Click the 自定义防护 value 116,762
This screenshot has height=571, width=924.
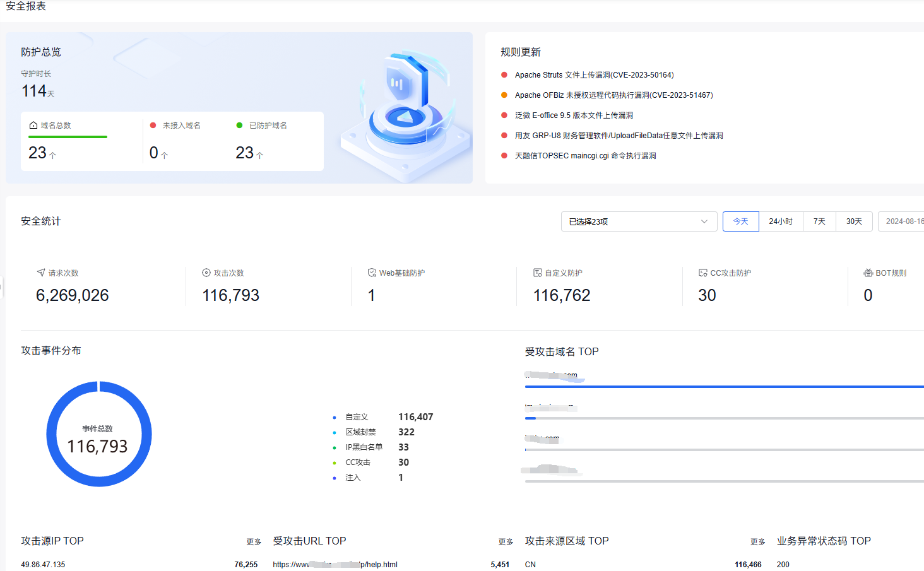[562, 295]
